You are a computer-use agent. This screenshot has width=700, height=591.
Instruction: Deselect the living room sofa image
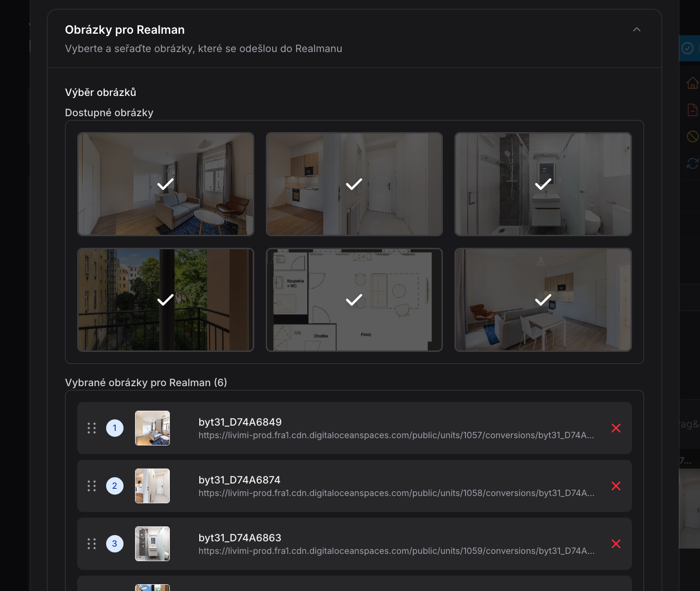pos(165,184)
